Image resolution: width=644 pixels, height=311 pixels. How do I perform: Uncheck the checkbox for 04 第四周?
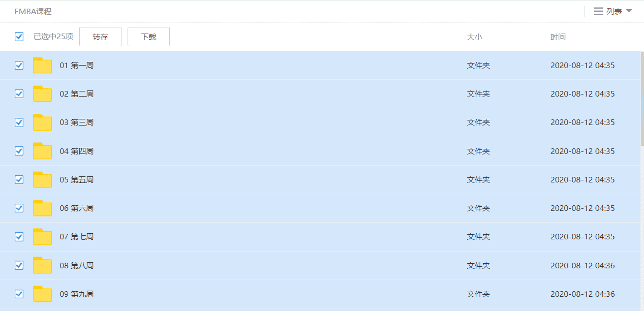click(19, 151)
